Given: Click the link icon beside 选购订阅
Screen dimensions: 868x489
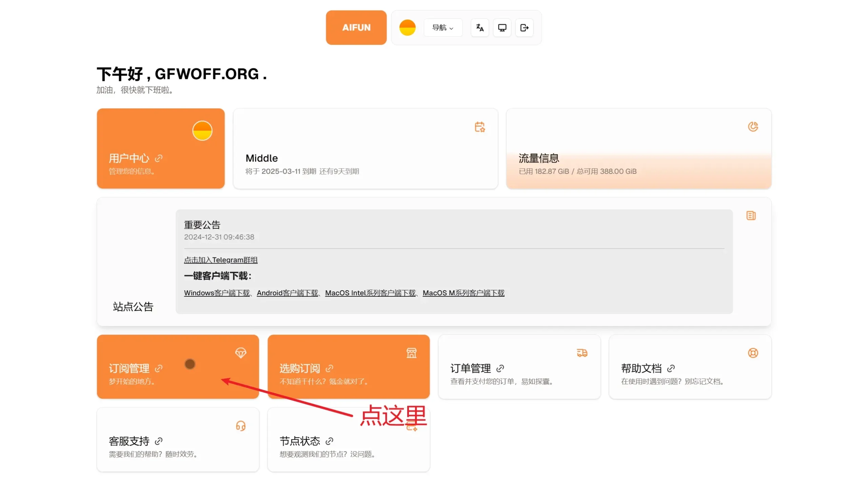Looking at the screenshot, I should (x=329, y=368).
